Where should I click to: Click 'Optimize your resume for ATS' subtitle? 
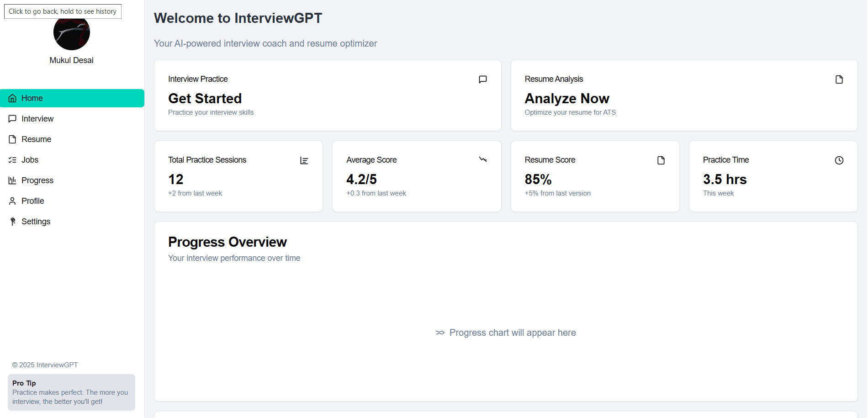click(x=570, y=112)
